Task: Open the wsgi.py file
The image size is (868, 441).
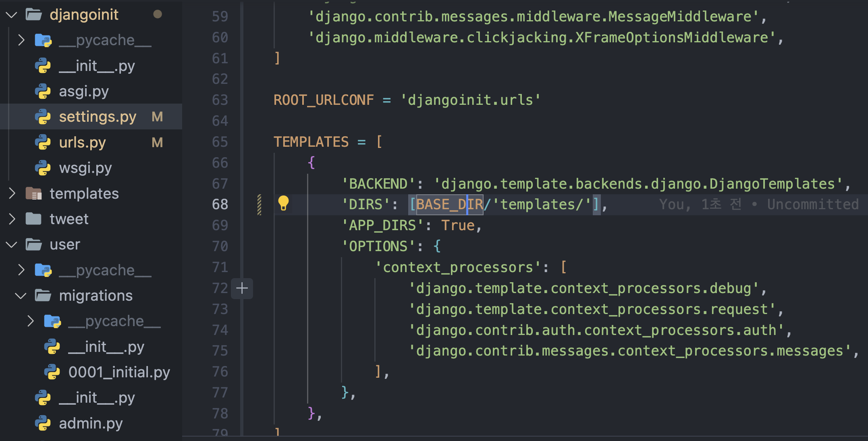Action: pyautogui.click(x=85, y=168)
